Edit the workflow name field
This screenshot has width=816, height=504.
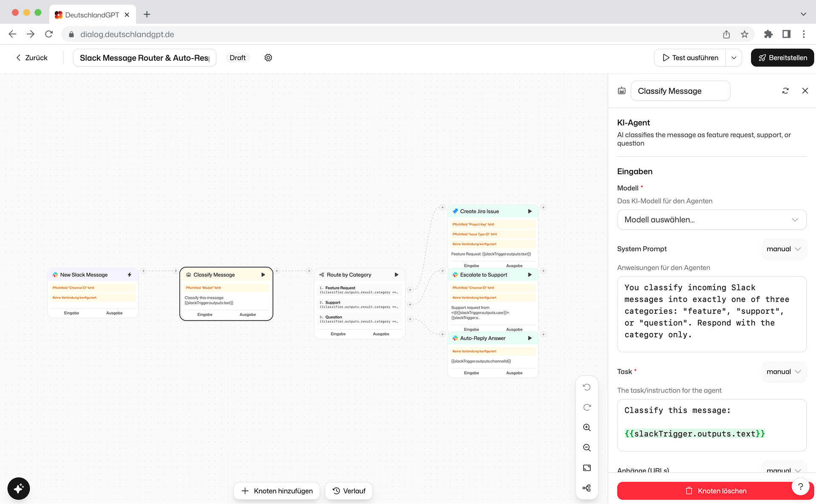[x=144, y=58]
